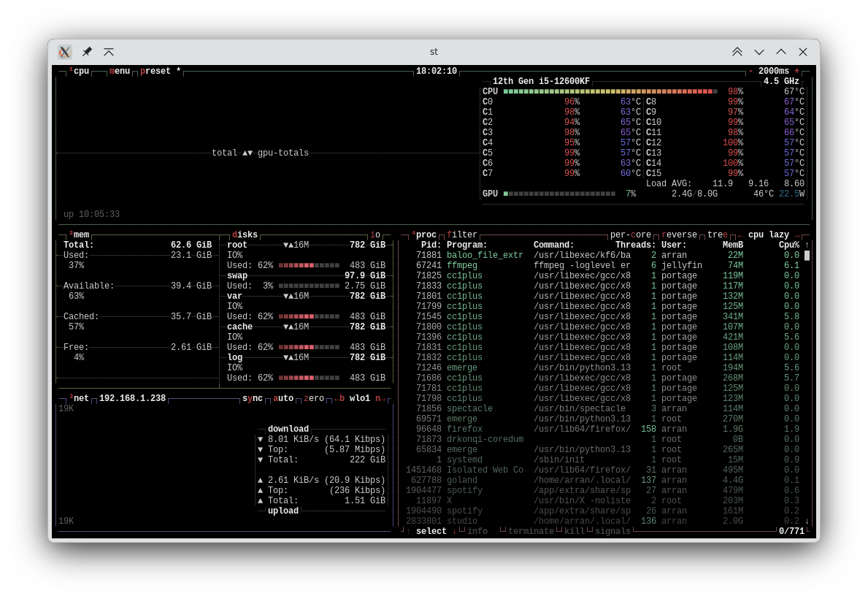Switch to previous network interface (←b)

(x=339, y=398)
